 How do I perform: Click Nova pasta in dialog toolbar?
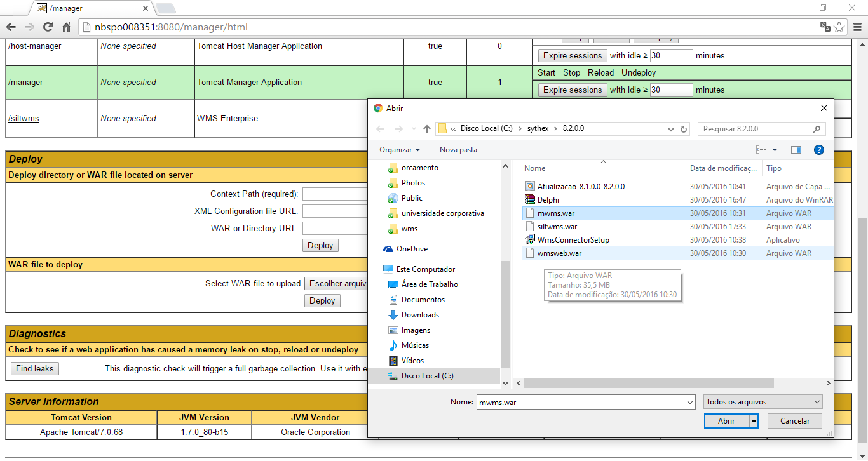[458, 150]
